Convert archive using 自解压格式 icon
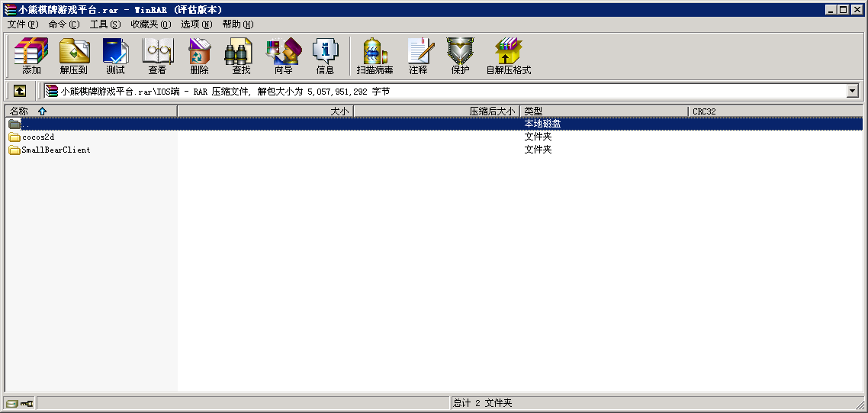868x413 pixels. pos(508,56)
